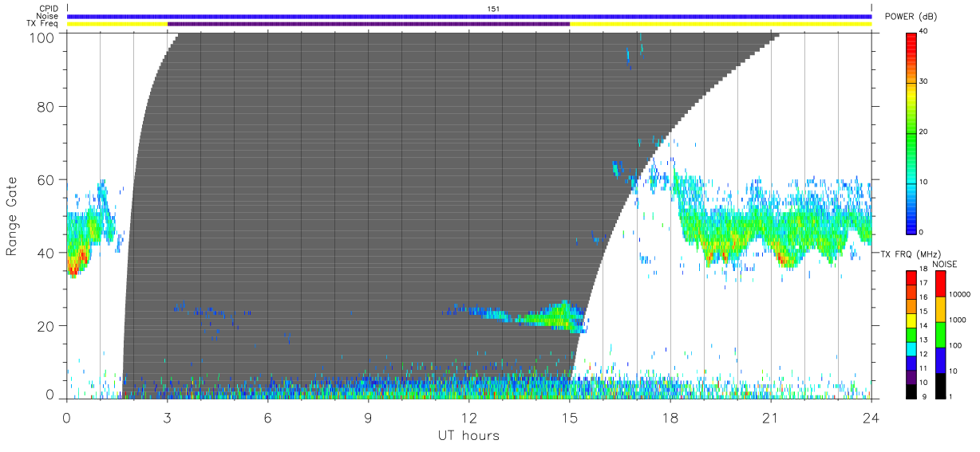Click the 12 tick label on the UT hours axis
Screen dimensions: 980x452
[x=469, y=418]
